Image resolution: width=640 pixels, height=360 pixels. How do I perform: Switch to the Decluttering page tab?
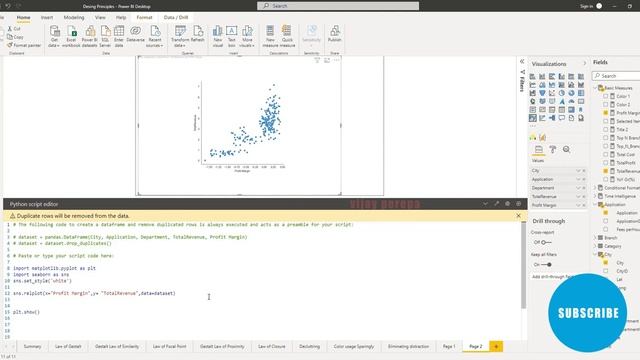(309, 346)
